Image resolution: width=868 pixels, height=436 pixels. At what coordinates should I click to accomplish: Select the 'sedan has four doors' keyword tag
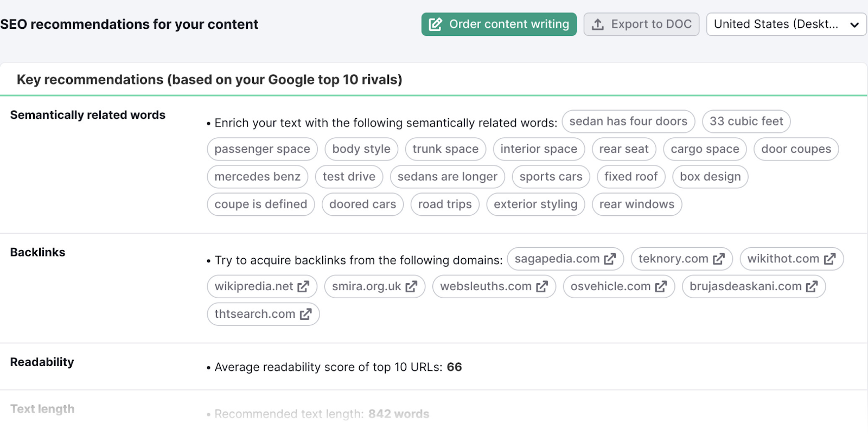click(628, 121)
